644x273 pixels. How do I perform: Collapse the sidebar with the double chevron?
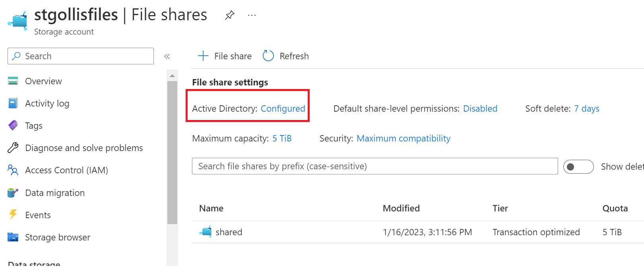pos(167,56)
